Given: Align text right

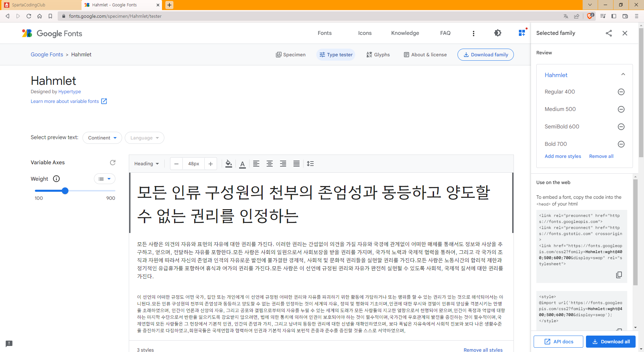Looking at the screenshot, I should [283, 164].
